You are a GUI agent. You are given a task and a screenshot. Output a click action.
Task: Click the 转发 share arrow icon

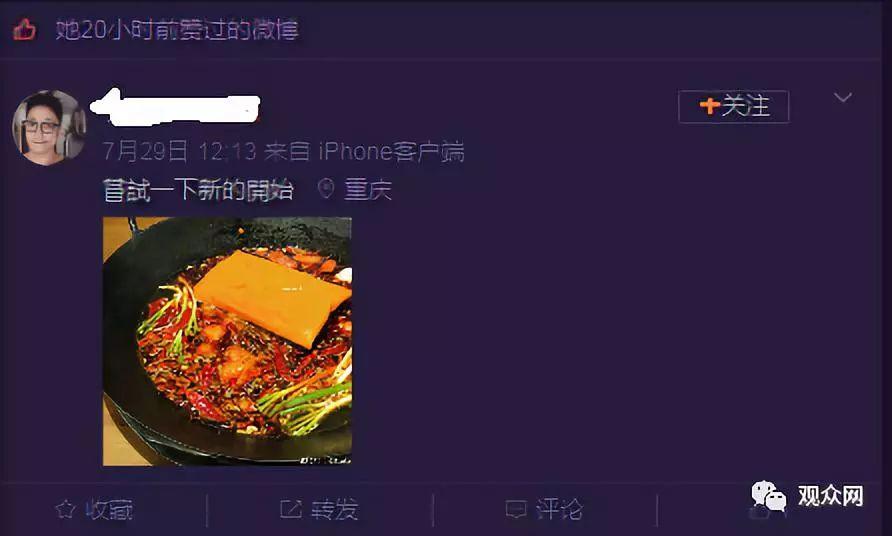point(291,509)
